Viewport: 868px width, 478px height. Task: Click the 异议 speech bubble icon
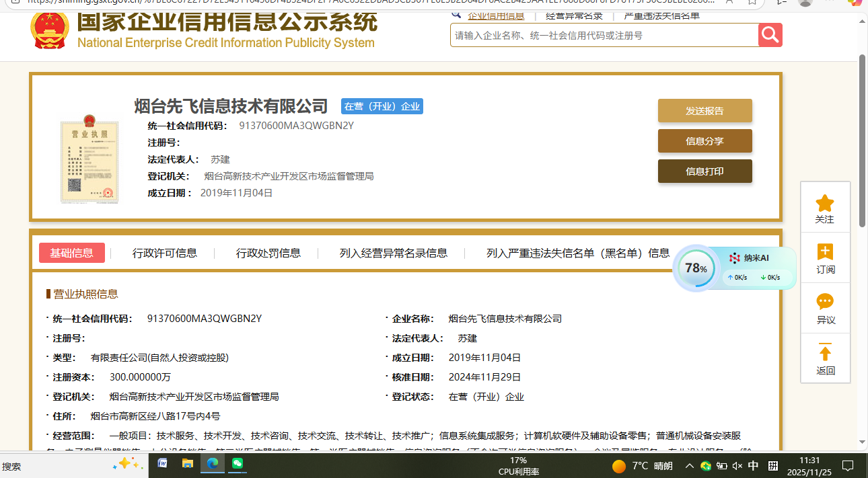tap(825, 302)
